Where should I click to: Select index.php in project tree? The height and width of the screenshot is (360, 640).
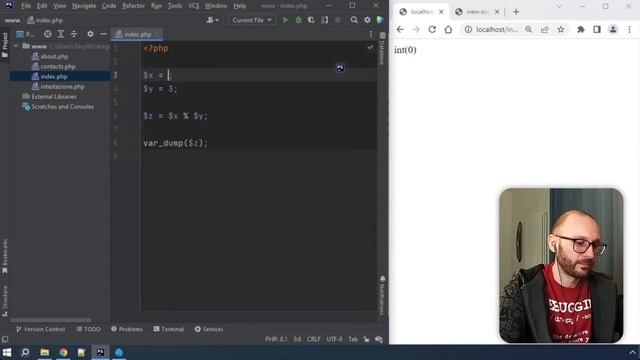[54, 76]
